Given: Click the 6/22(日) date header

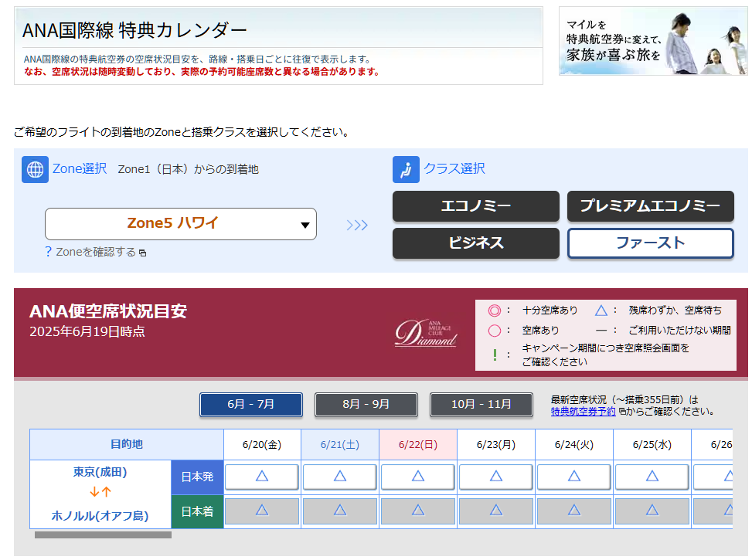Looking at the screenshot, I should pyautogui.click(x=418, y=444).
